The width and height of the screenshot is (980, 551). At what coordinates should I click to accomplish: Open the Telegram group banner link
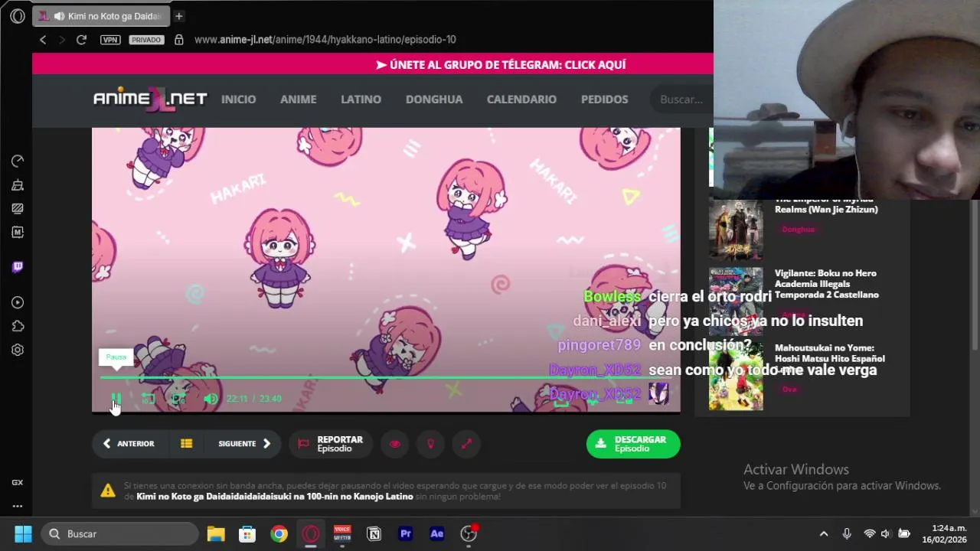(501, 65)
